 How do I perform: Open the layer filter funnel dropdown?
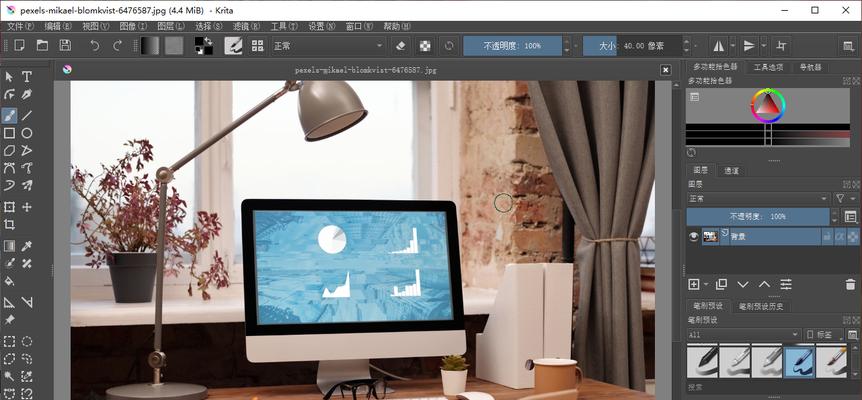click(846, 198)
